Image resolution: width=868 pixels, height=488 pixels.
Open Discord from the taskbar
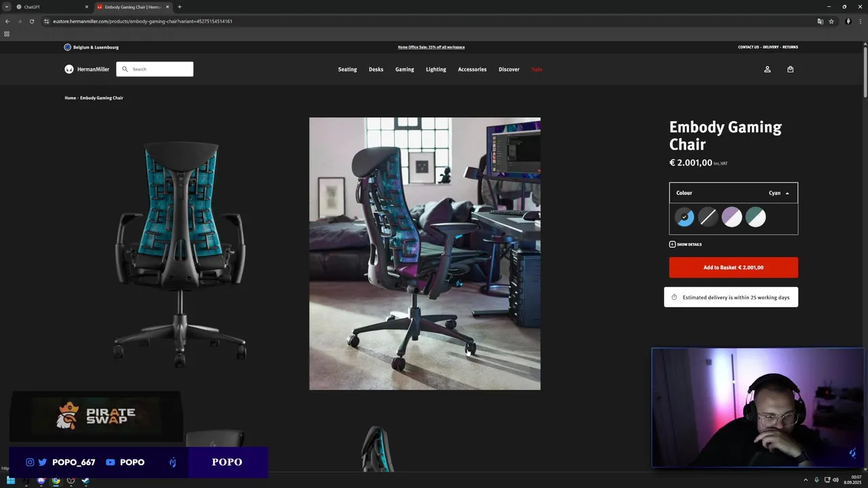click(41, 481)
